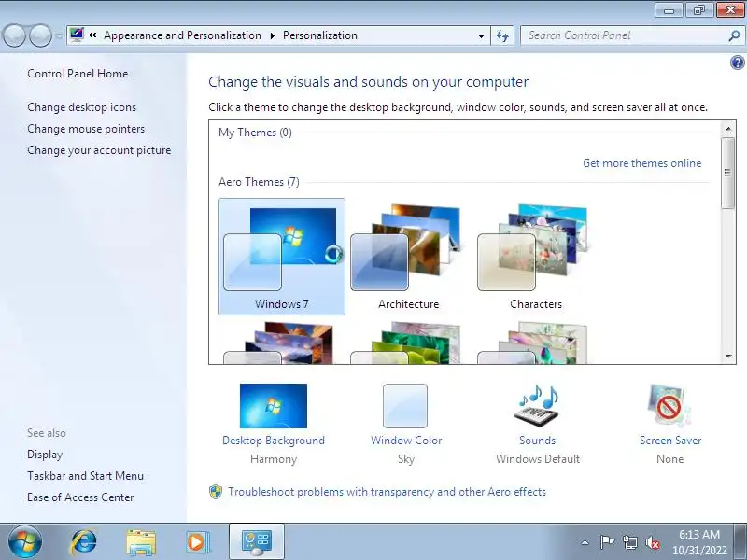Open Ease of Access Center link
747x560 pixels.
coord(80,497)
